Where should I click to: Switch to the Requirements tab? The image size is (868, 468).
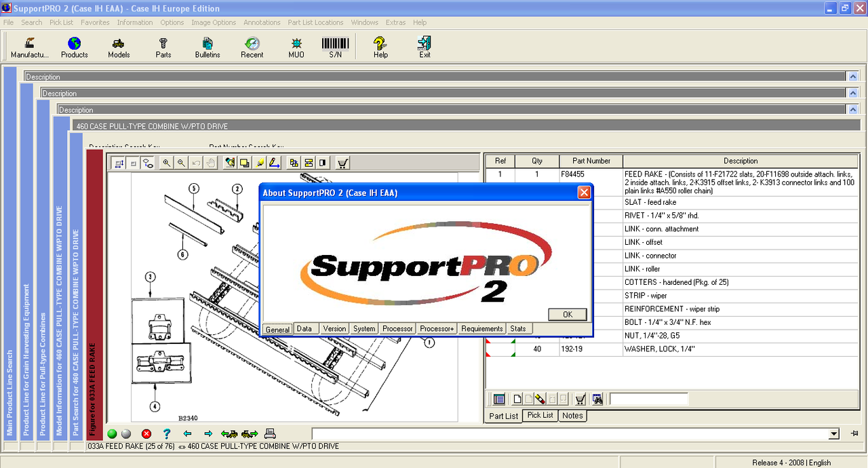[482, 328]
